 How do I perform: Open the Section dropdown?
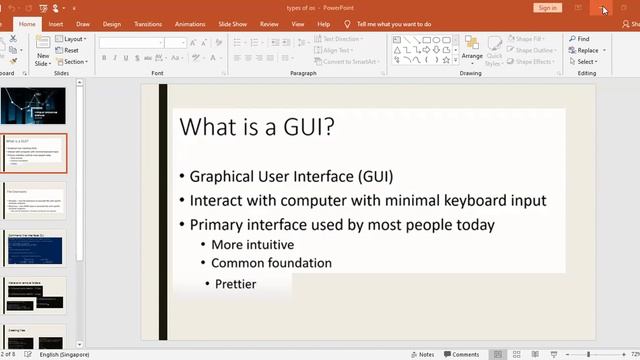pyautogui.click(x=72, y=62)
